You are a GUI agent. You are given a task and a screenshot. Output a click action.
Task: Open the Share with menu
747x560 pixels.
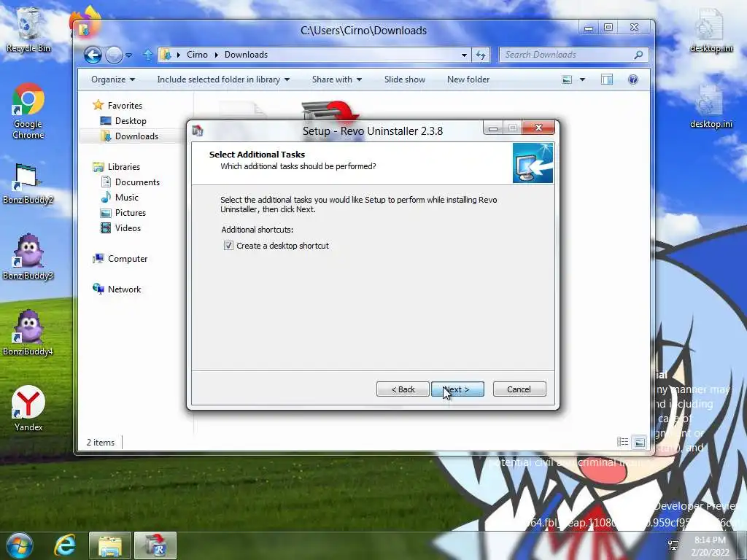[337, 79]
